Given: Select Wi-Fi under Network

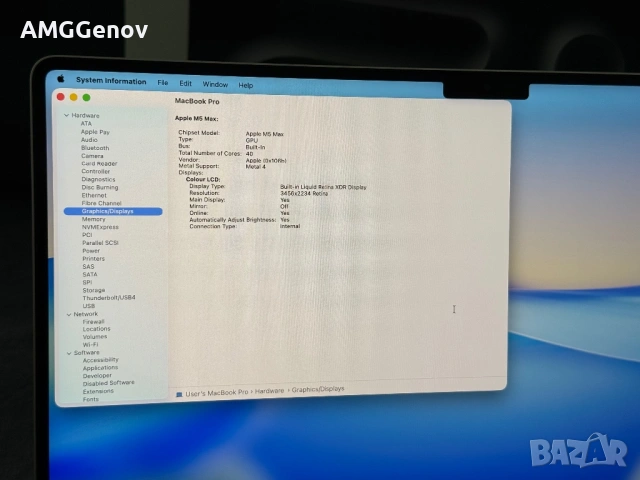Looking at the screenshot, I should [x=90, y=344].
